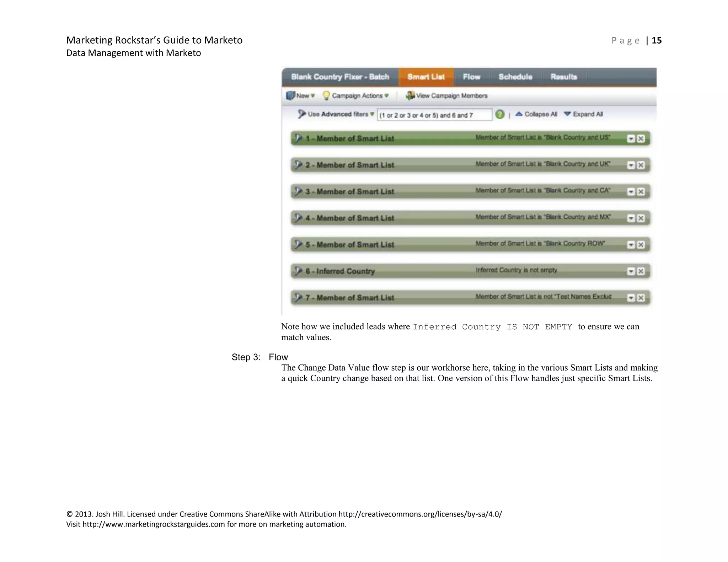This screenshot has height=562, width=728.
Task: Click the View Campaign Members people icon
Action: pos(410,96)
